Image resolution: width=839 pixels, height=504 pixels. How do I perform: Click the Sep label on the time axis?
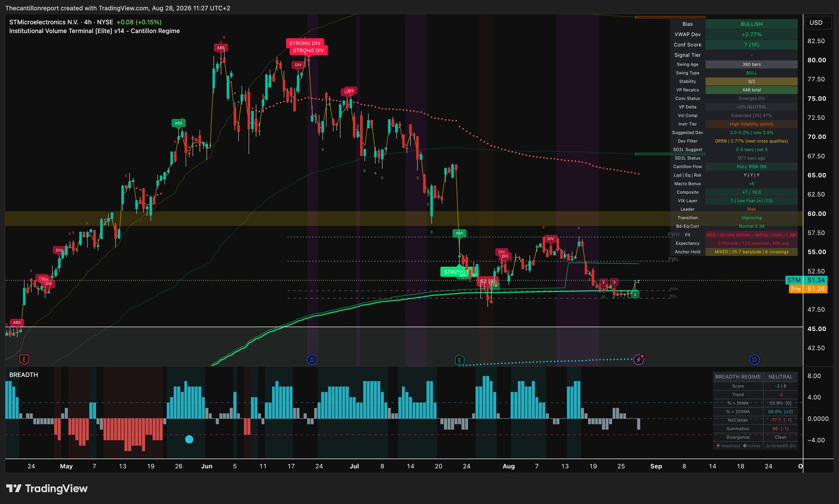(x=656, y=467)
